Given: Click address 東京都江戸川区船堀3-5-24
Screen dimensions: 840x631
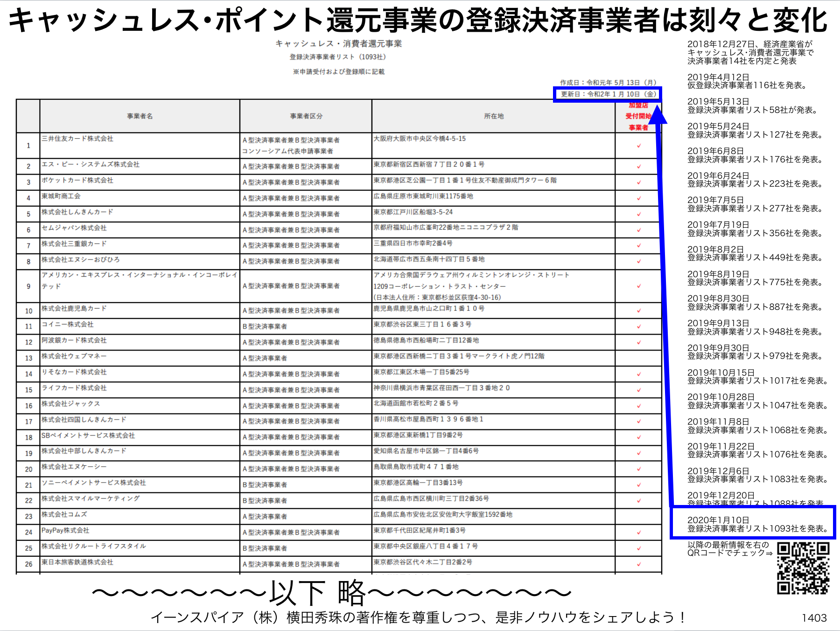Looking at the screenshot, I should [x=413, y=212].
